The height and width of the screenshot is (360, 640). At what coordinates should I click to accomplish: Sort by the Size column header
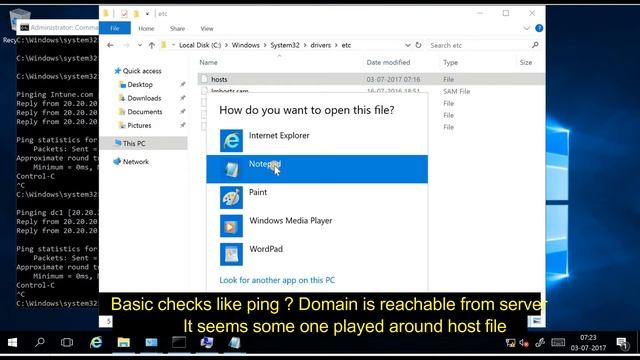click(x=526, y=62)
